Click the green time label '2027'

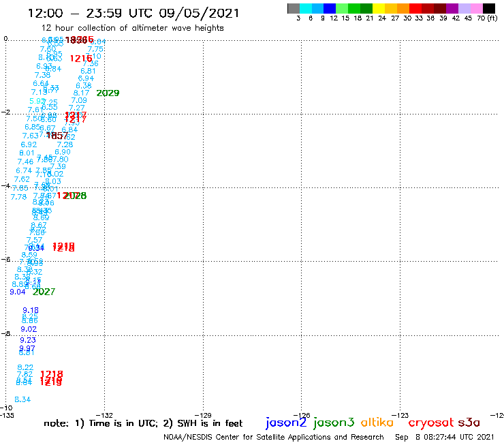pyautogui.click(x=44, y=292)
